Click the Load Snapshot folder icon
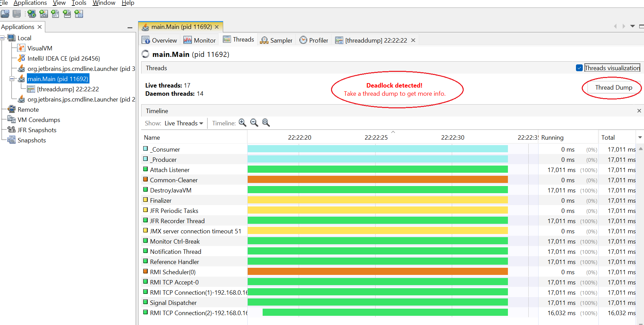The width and height of the screenshot is (644, 325). pos(5,14)
